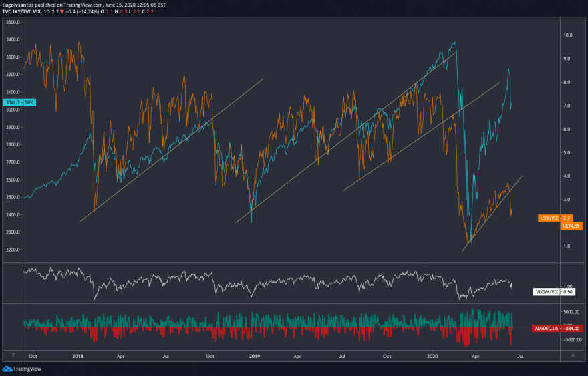Click the 10.0 value on right price scale
588x376 pixels.
568,35
